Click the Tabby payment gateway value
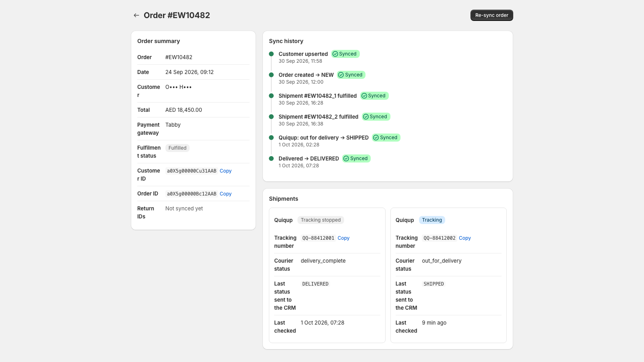Viewport: 644px width, 362px height. 173,125
